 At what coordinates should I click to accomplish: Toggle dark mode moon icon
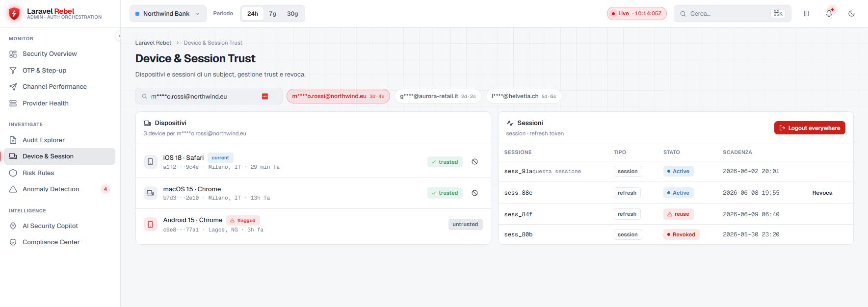click(851, 14)
